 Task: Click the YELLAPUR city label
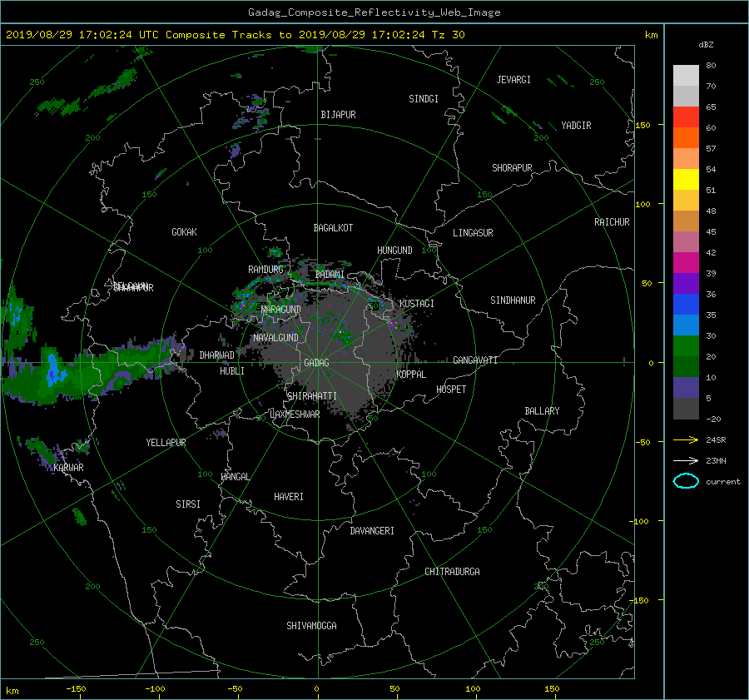[x=166, y=443]
